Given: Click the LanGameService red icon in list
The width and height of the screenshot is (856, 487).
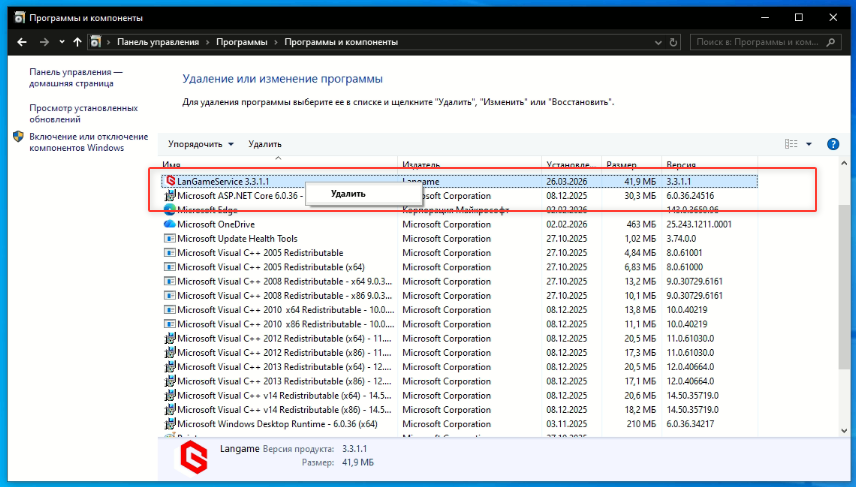Looking at the screenshot, I should [x=170, y=181].
